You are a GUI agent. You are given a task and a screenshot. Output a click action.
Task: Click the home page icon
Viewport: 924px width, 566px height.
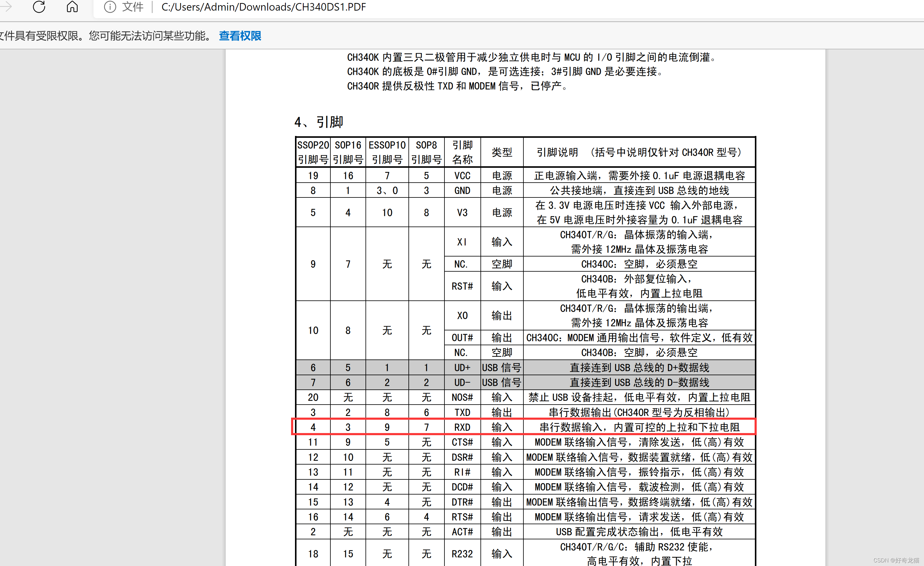(72, 7)
